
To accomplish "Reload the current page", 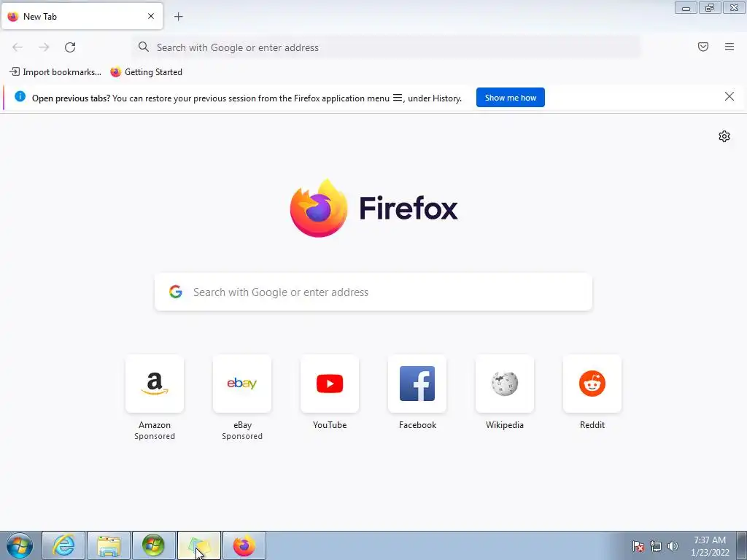I will pyautogui.click(x=70, y=47).
